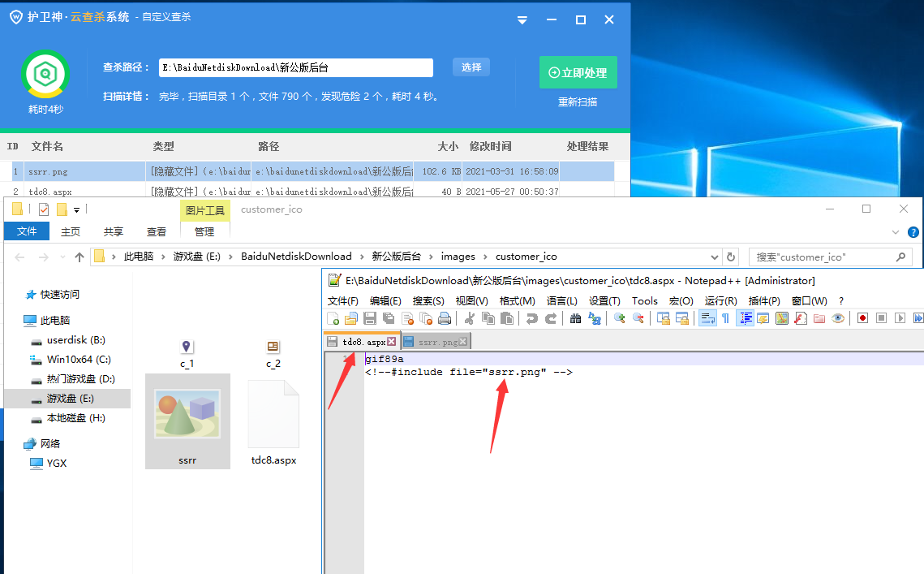Click the Up folder arrow in Explorer
Viewport: 924px width, 574px height.
80,257
